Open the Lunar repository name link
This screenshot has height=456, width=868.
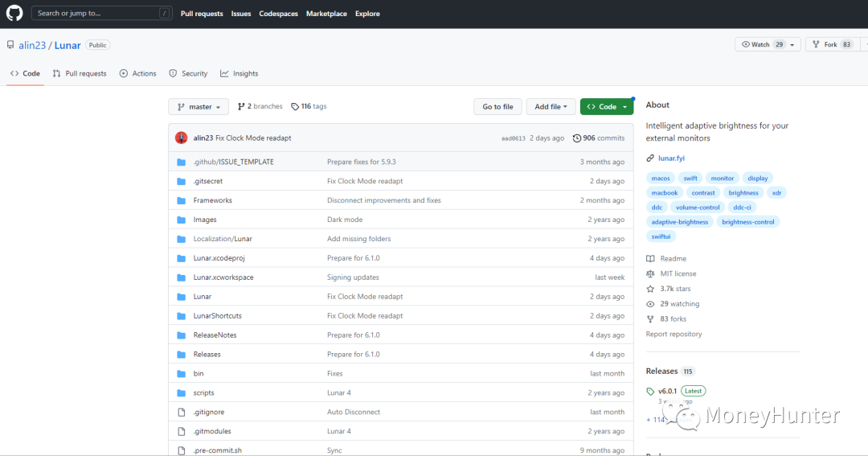68,45
